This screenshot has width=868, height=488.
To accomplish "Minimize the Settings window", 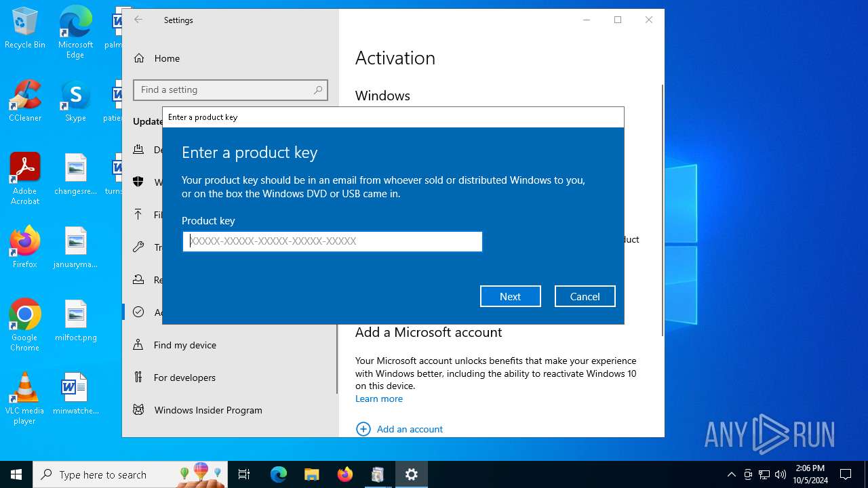I will [x=587, y=20].
